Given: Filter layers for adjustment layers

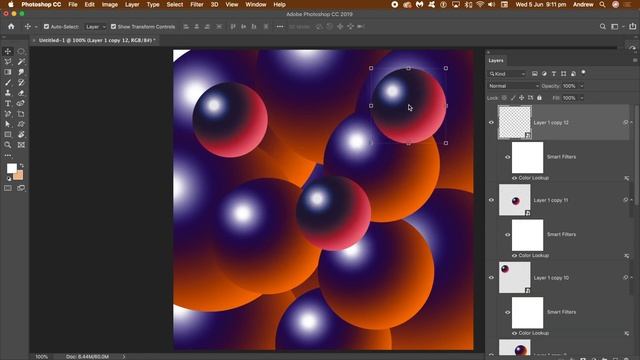Looking at the screenshot, I should [x=544, y=73].
